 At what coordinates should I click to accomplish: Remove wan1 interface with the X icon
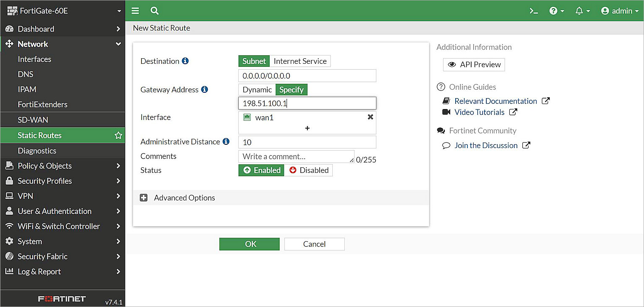(370, 117)
